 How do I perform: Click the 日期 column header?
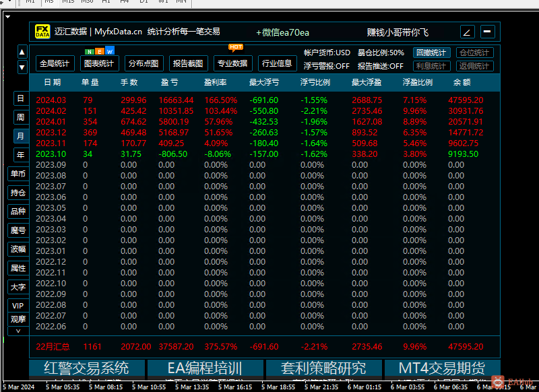(53, 82)
